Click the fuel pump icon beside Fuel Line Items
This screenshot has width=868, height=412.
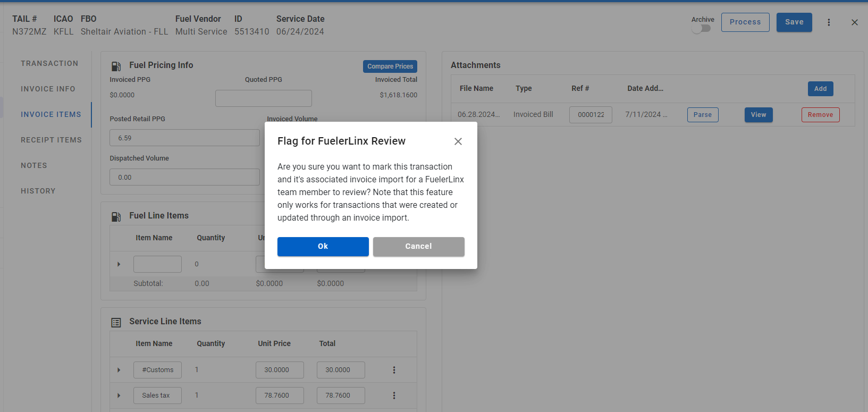tap(116, 216)
